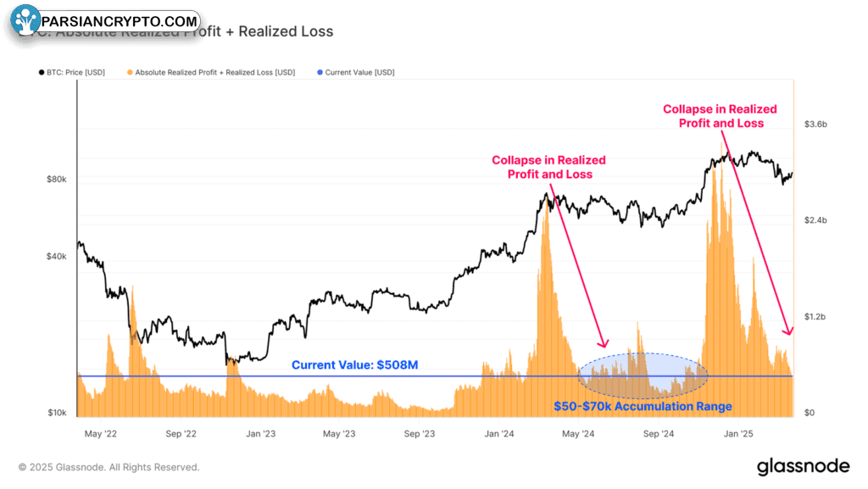Click the $2.4b right axis label

point(815,220)
